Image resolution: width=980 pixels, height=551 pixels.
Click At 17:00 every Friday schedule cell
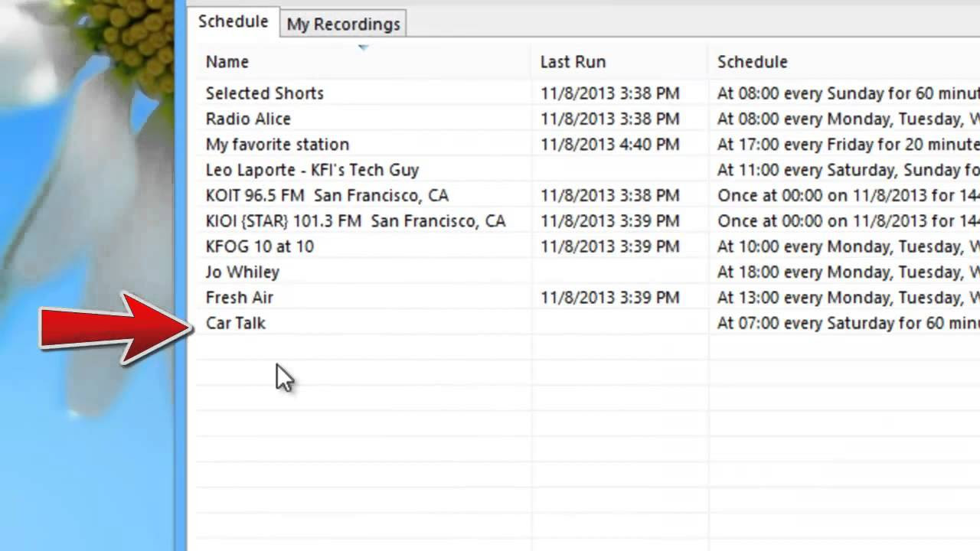coord(848,145)
